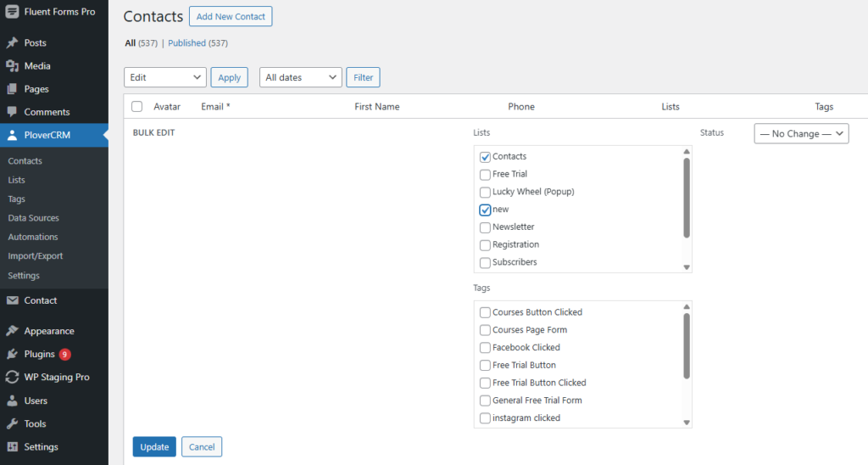
Task: Uncheck the Contacts list checkbox
Action: [485, 157]
